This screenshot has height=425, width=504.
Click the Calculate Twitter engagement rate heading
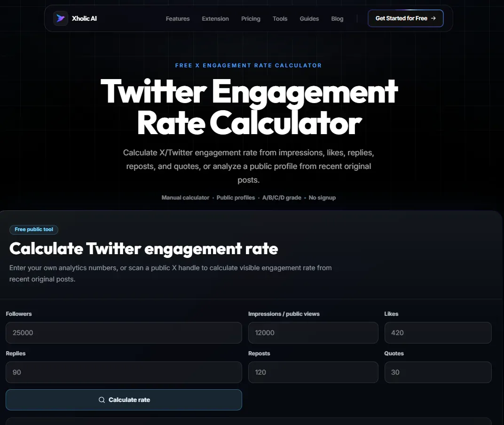point(144,249)
